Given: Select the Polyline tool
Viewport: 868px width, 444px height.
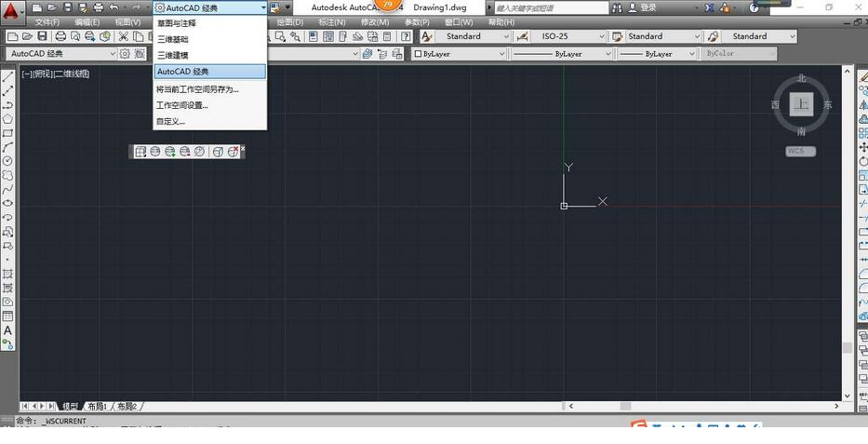Looking at the screenshot, I should point(7,104).
